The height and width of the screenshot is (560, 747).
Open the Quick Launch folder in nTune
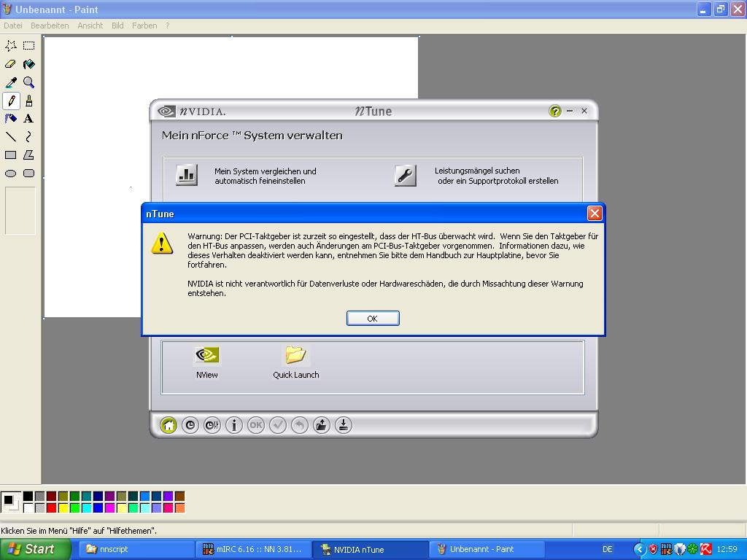pos(296,362)
